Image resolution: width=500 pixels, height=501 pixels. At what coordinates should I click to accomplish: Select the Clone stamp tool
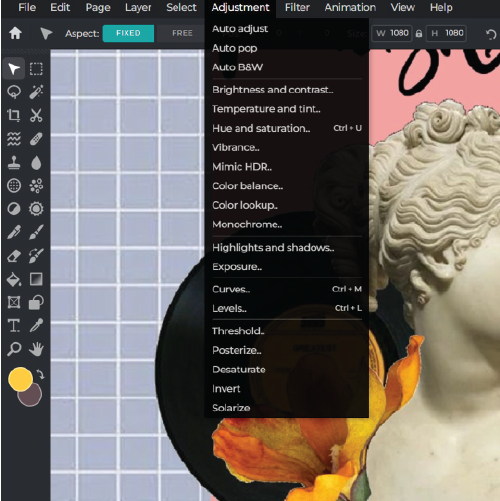click(14, 162)
